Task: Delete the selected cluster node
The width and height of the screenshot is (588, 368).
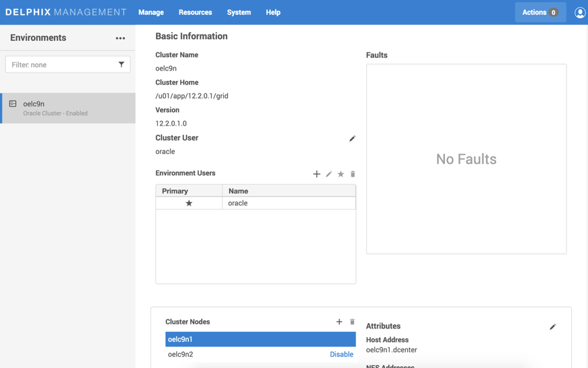Action: click(352, 322)
